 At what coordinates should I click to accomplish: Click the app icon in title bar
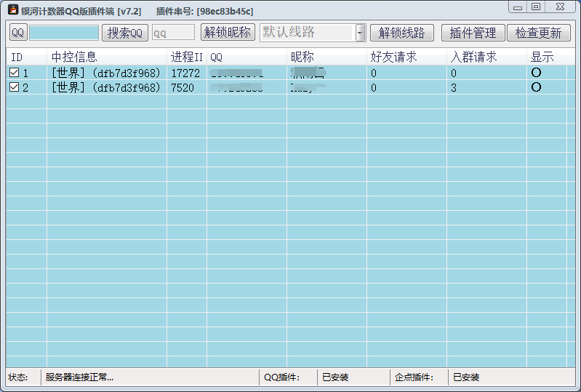[x=12, y=10]
